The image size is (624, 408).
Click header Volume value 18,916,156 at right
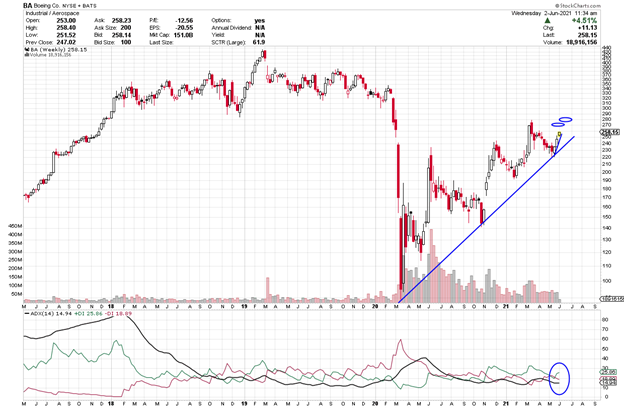tap(581, 42)
